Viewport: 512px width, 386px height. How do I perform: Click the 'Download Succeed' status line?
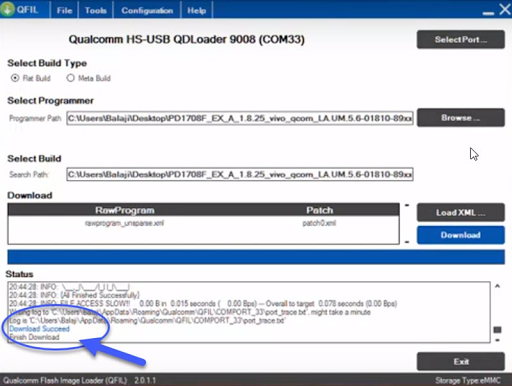[39, 329]
